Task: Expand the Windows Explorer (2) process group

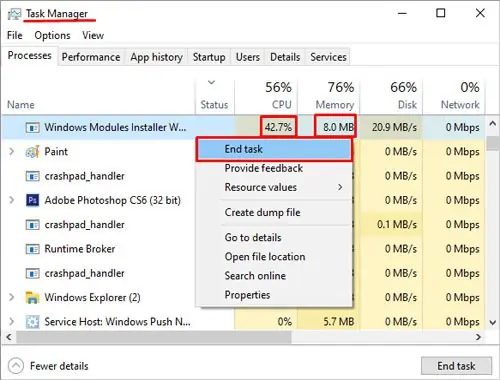Action: pyautogui.click(x=12, y=297)
